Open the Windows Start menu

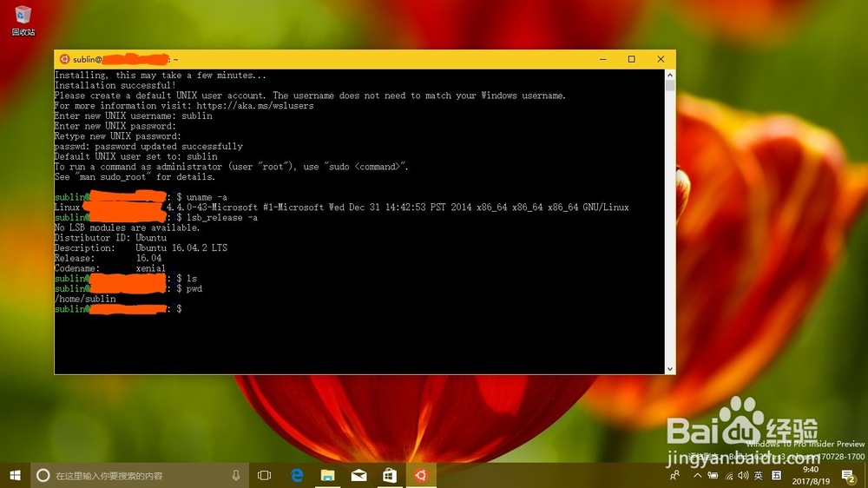[x=15, y=475]
